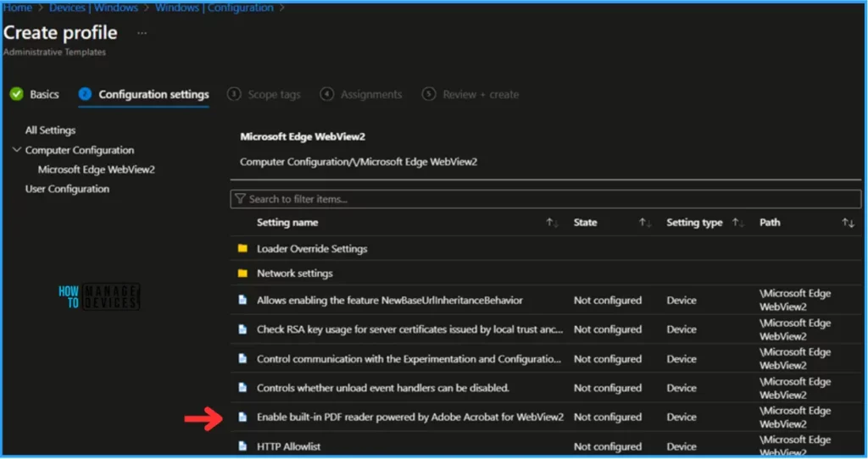Click document icon for unload event handlers setting
Viewport: 868px width, 459px height.
(x=242, y=387)
